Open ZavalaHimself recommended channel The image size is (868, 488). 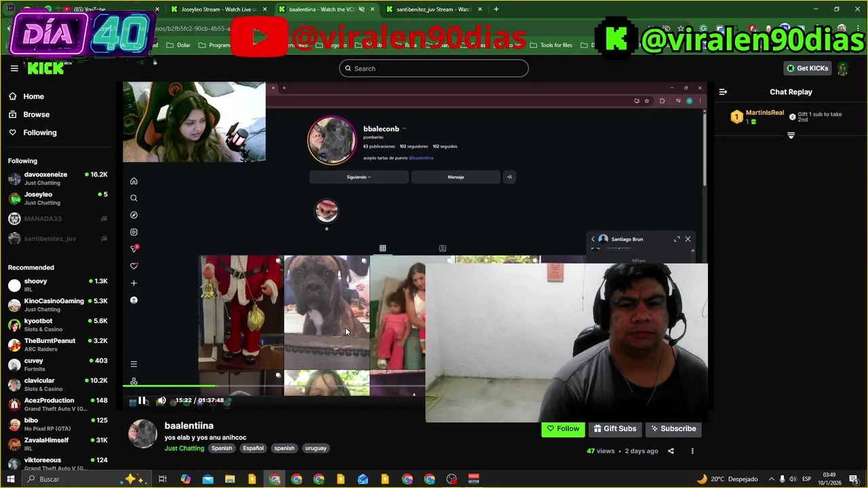[x=58, y=444]
